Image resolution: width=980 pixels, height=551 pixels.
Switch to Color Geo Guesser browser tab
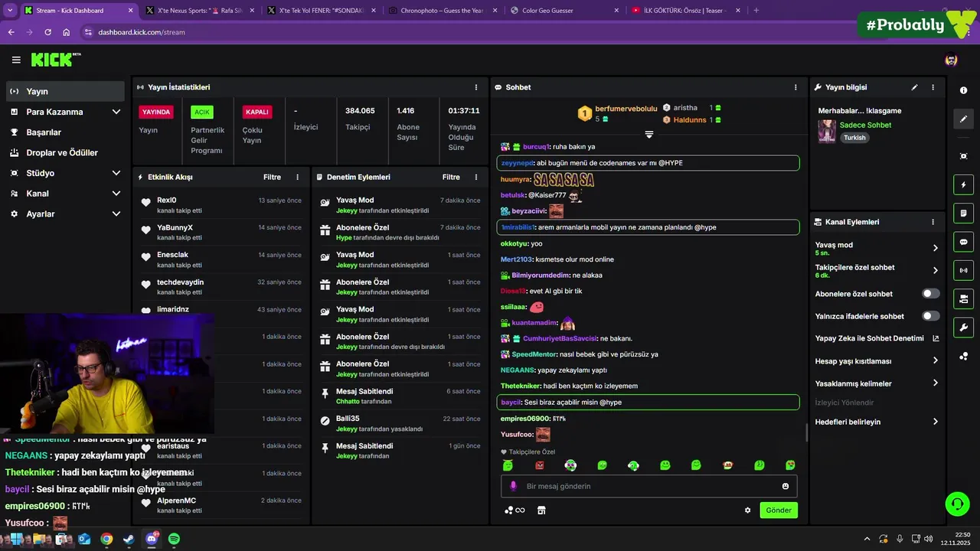coord(566,11)
